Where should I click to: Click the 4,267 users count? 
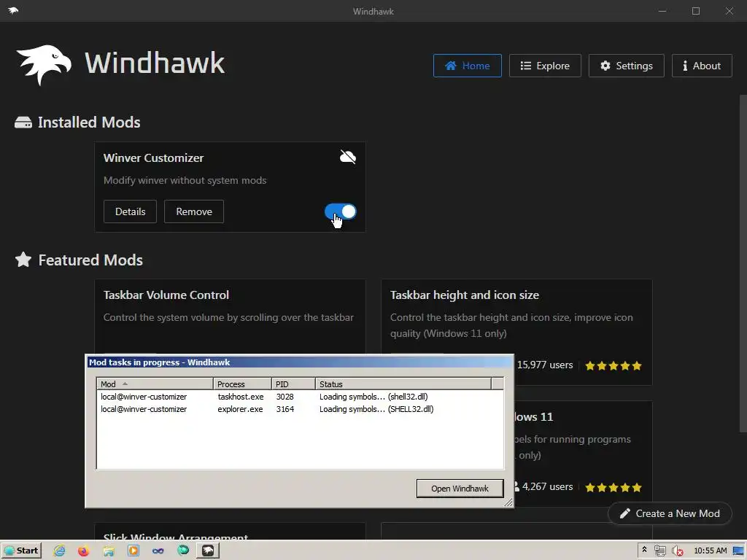pos(547,486)
